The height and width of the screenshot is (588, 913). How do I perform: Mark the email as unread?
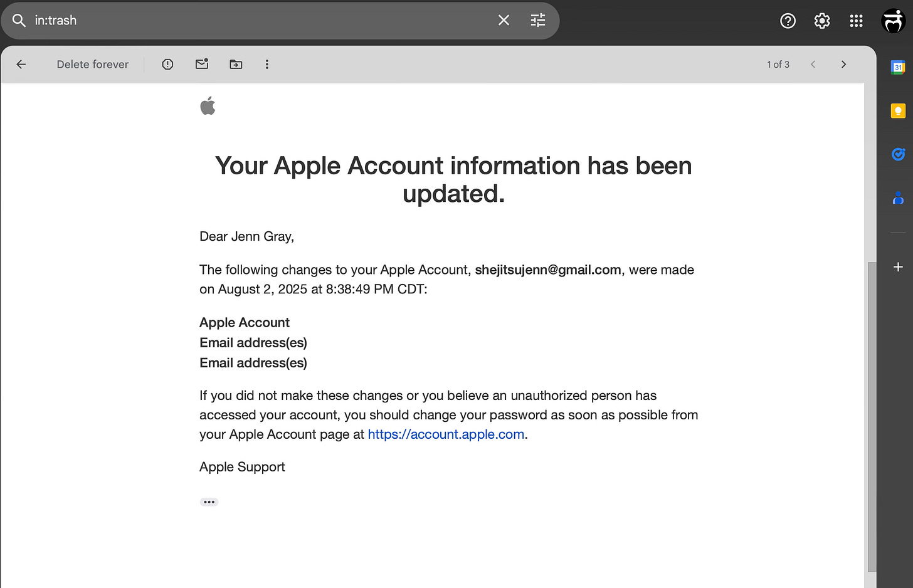click(202, 64)
